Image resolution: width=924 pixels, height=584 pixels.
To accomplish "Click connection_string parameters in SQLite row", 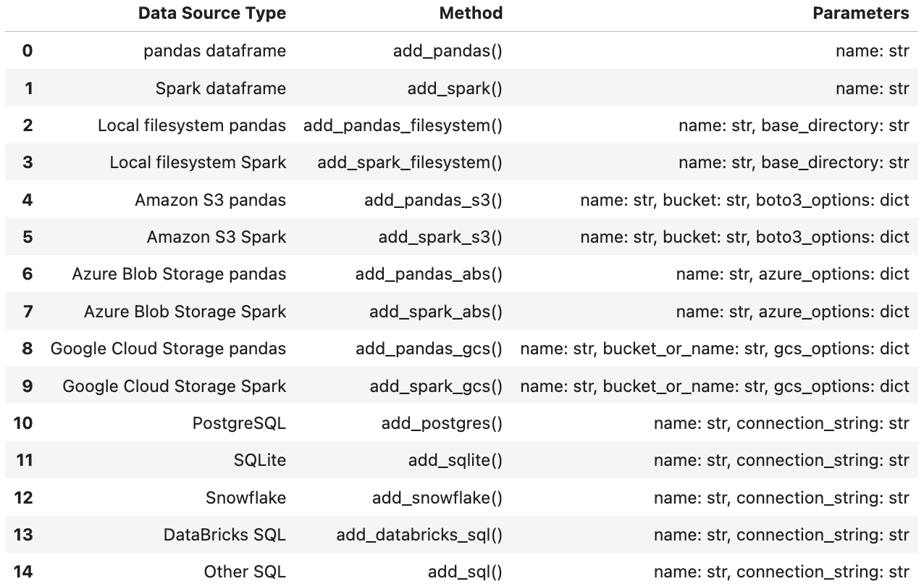I will (x=781, y=460).
